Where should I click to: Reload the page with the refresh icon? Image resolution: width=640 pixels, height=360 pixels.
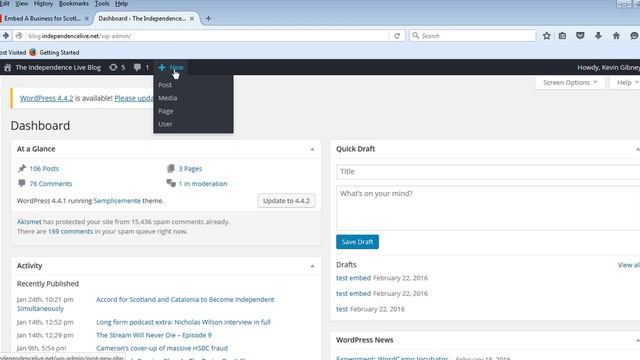pyautogui.click(x=397, y=36)
